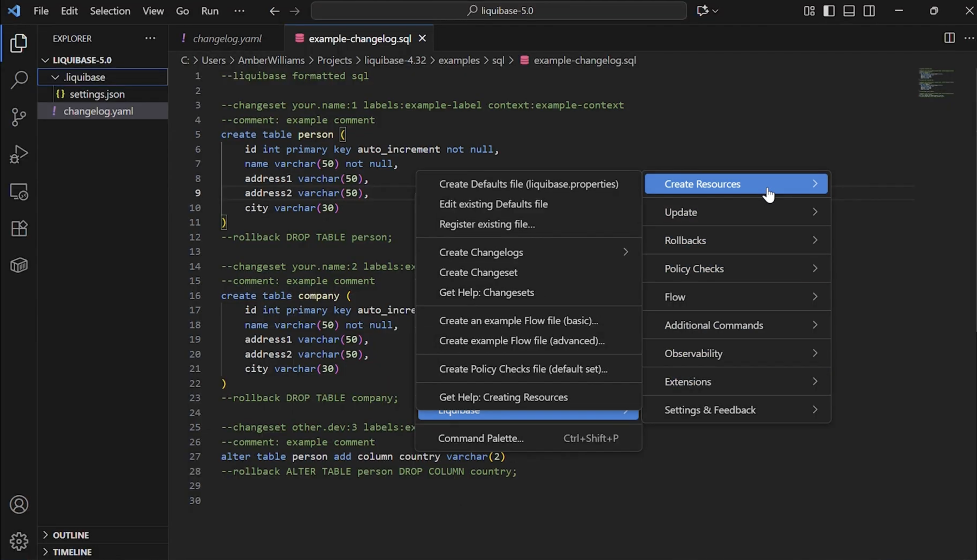The image size is (977, 560).
Task: Open the Extensions submenu in Liquibase menu
Action: [x=736, y=382]
